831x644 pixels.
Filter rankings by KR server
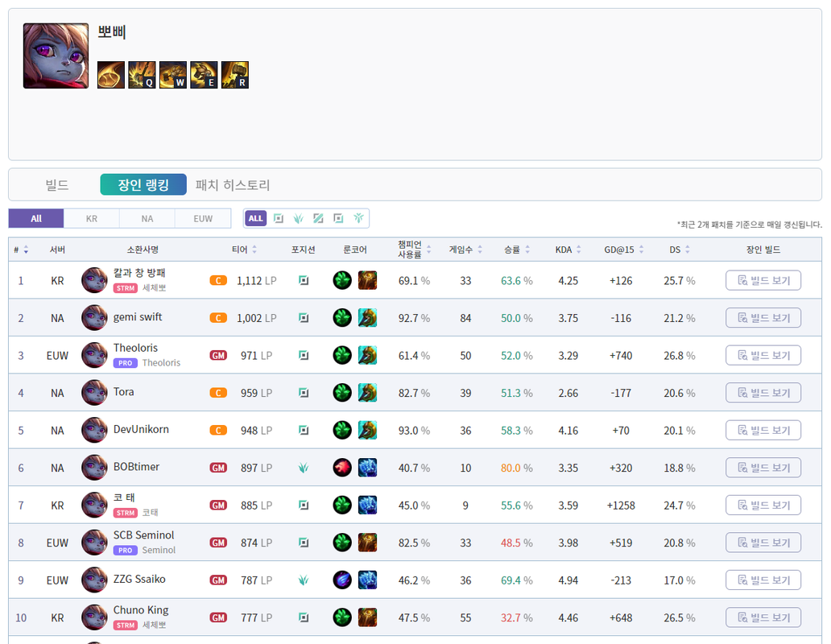[x=92, y=218]
